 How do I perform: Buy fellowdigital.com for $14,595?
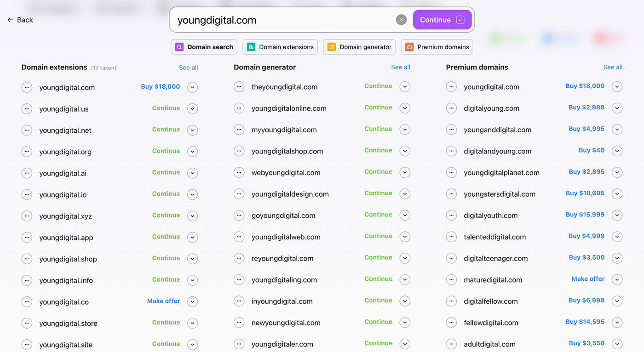pyautogui.click(x=585, y=322)
